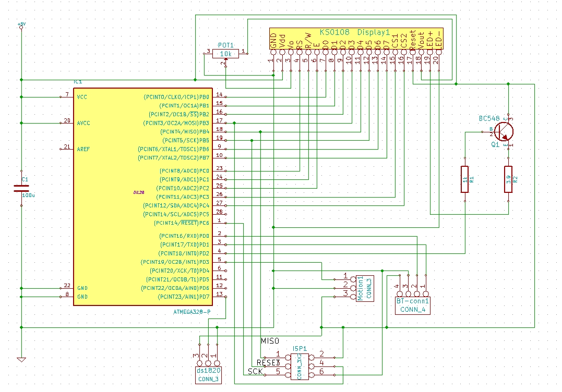Image resolution: width=562 pixels, height=392 pixels.
Task: Select the SCK net label
Action: 255,372
